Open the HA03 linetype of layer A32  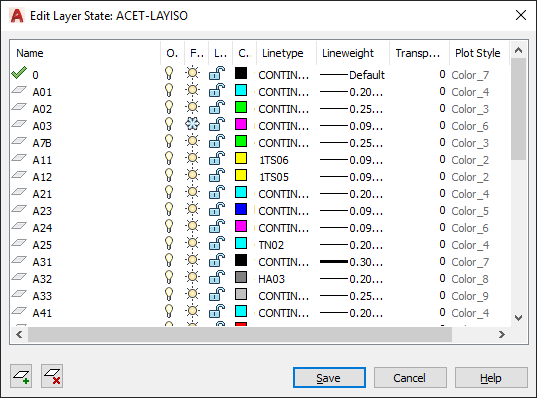[271, 279]
